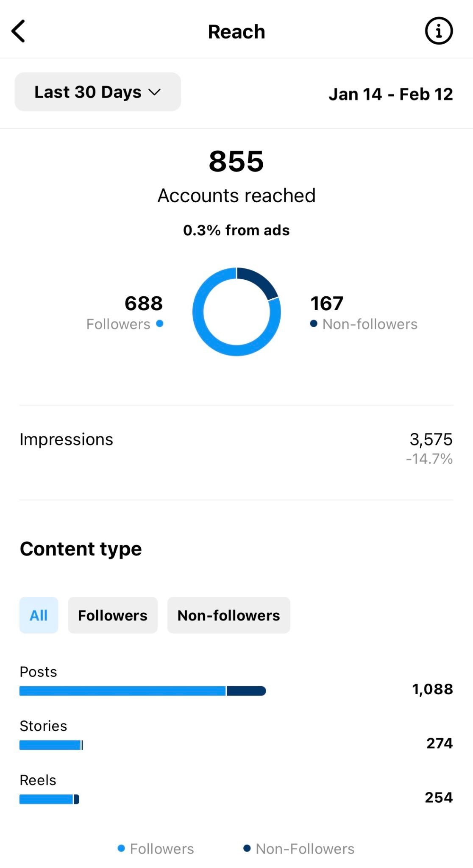Viewport: 473px width, 868px height.
Task: Select the Followers legend dot
Action: [160, 324]
